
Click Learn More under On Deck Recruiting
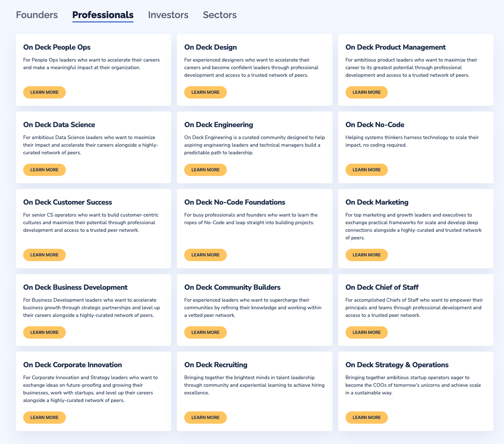point(206,418)
